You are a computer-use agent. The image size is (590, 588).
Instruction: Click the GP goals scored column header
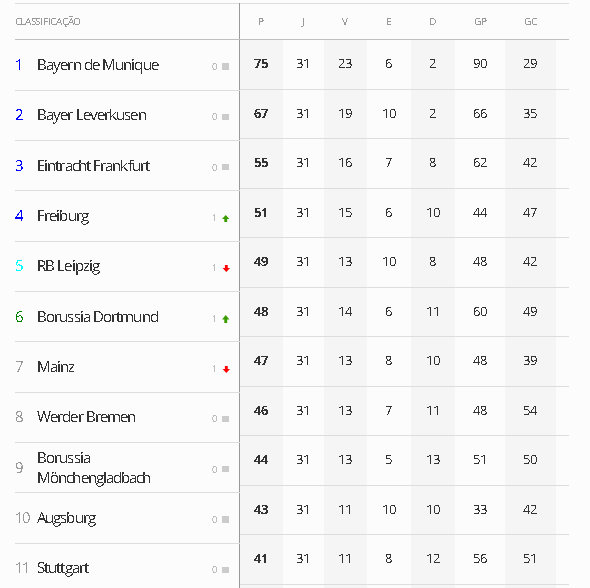(481, 22)
